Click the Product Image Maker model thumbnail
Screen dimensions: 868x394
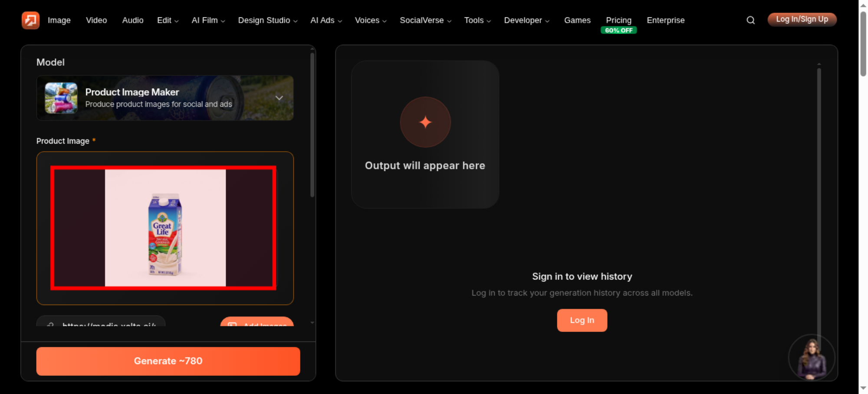(61, 98)
